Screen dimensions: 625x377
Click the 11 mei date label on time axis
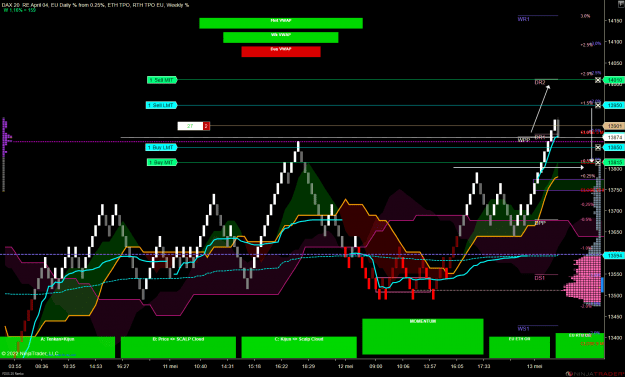pos(170,366)
